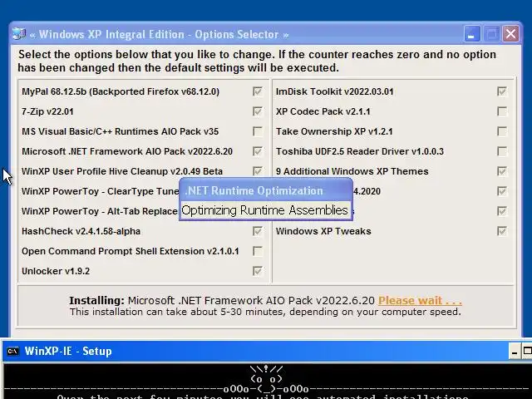The width and height of the screenshot is (532, 399).
Task: Click the WinXP-IE Setup console icon
Action: 12,351
